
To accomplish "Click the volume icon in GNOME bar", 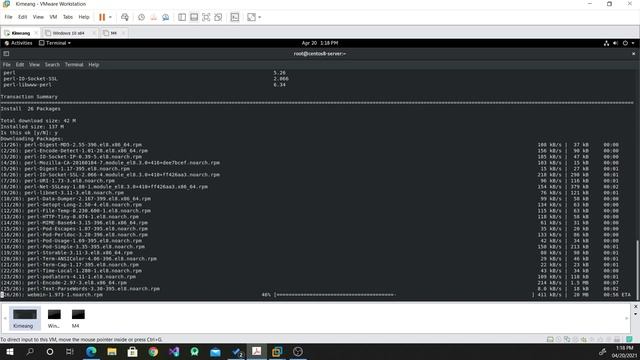I will coord(616,43).
